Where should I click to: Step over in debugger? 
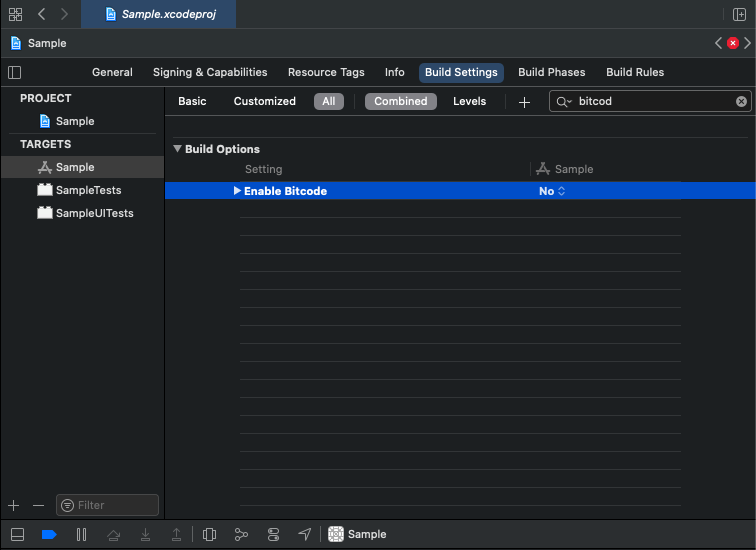(x=114, y=535)
